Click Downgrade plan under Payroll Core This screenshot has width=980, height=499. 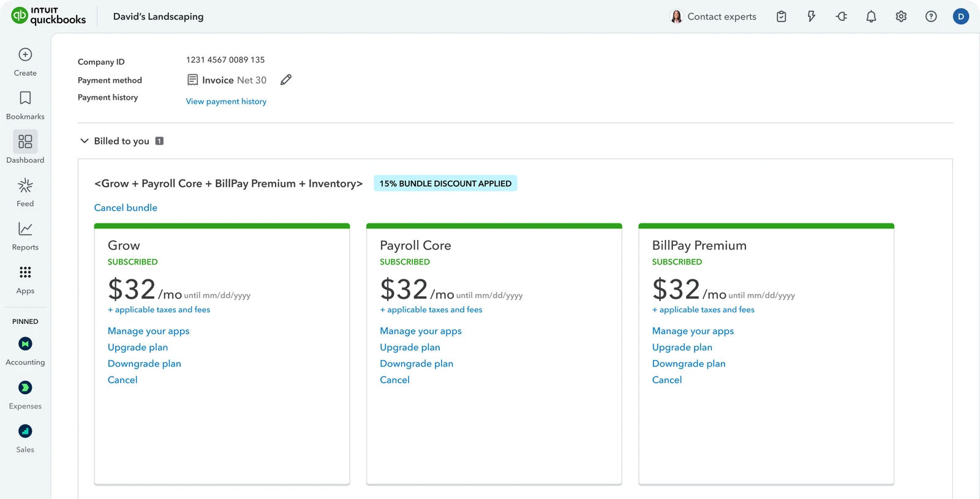pos(417,364)
